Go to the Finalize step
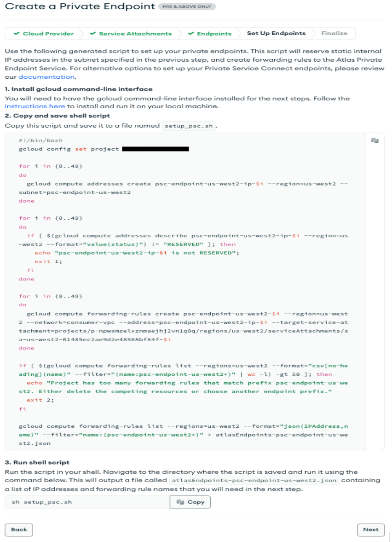 coord(334,33)
